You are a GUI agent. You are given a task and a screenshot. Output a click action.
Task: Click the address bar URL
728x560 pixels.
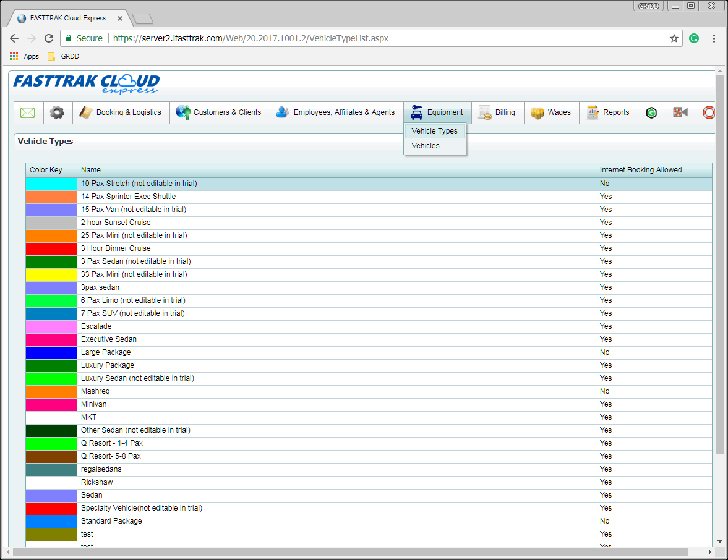click(251, 38)
